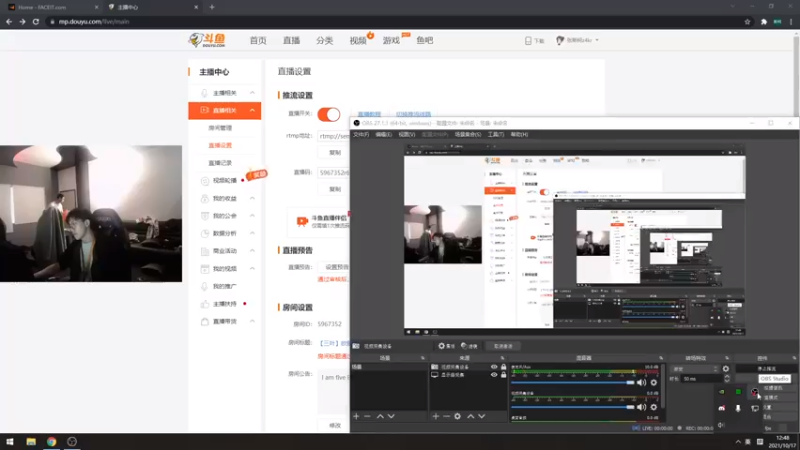Move source down in sources list
Viewport: 800px width, 450px height.
[x=482, y=416]
